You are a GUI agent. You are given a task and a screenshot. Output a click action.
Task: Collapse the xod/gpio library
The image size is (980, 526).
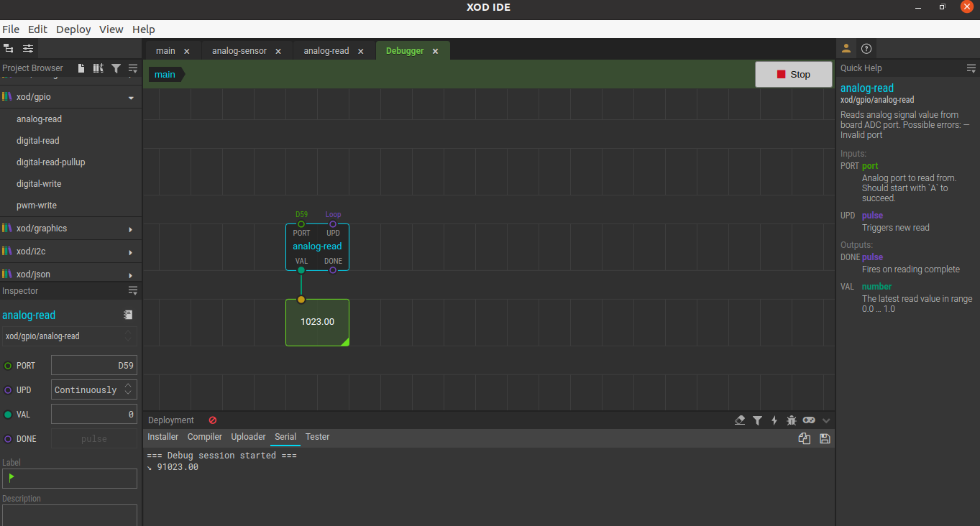[x=131, y=97]
